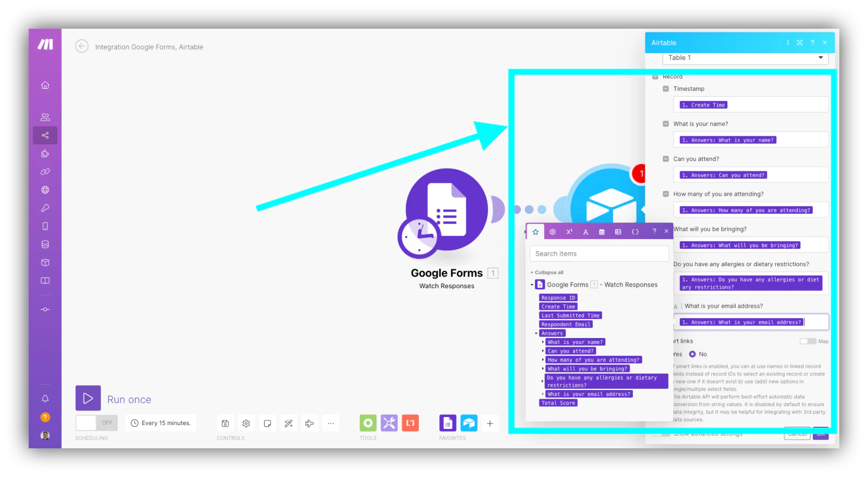Toggle the scheduling ON/OFF switch
Viewport: 868px width, 477px height.
point(97,423)
